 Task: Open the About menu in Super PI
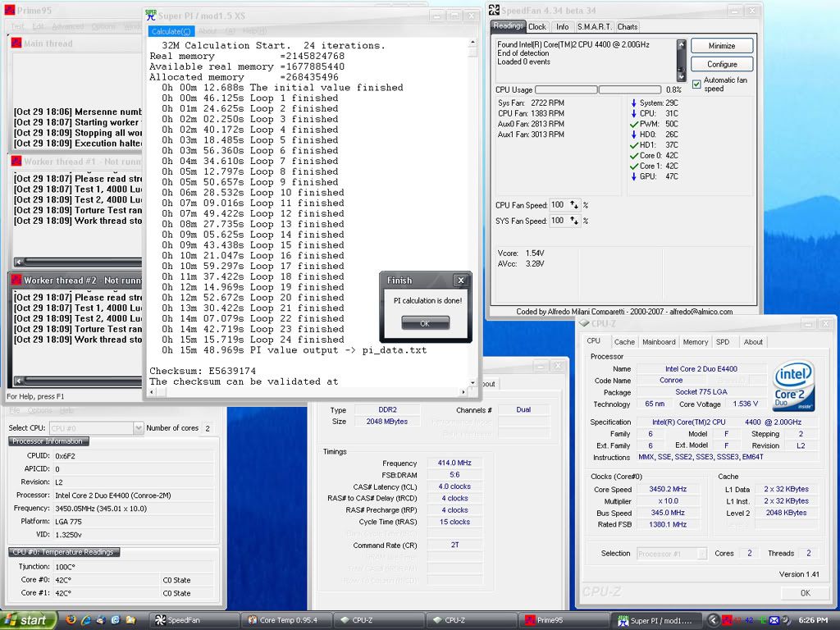(x=208, y=32)
